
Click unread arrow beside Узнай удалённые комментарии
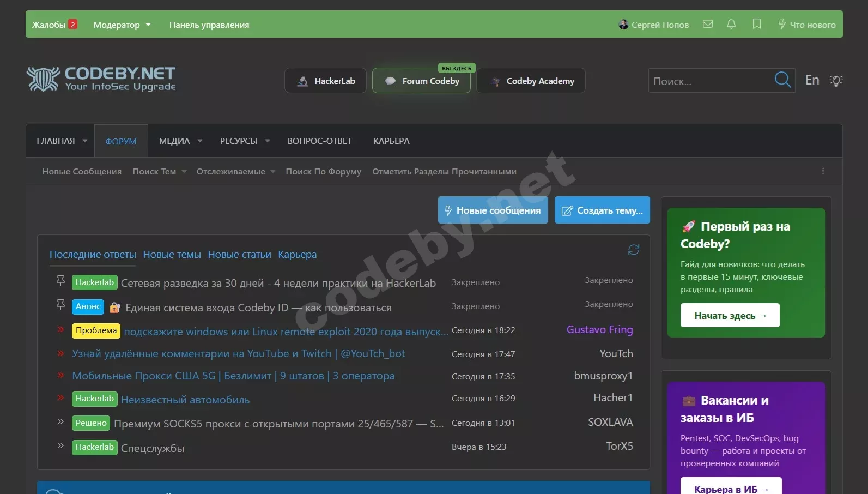(x=60, y=353)
